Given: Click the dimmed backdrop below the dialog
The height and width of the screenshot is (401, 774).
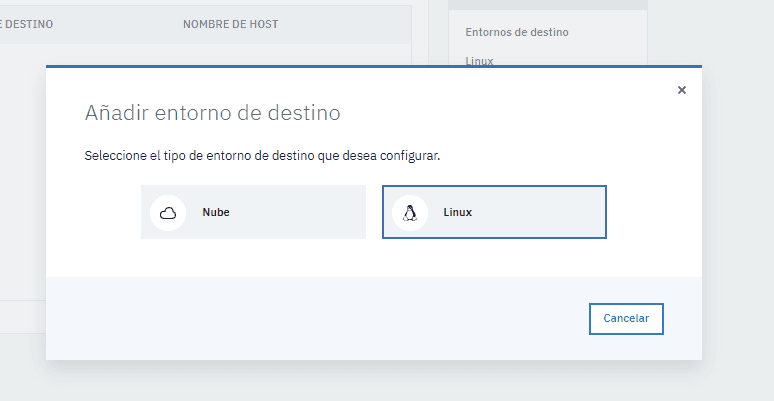Looking at the screenshot, I should 380,382.
